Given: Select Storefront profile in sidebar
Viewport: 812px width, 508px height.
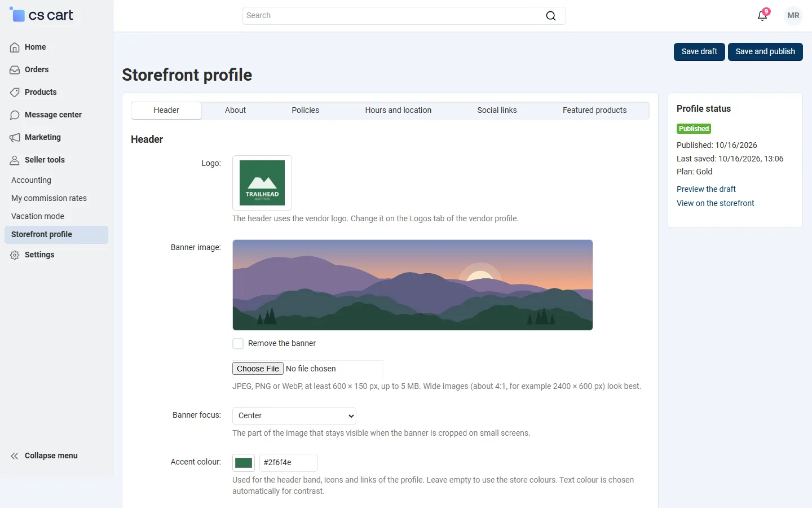Looking at the screenshot, I should tap(56, 235).
